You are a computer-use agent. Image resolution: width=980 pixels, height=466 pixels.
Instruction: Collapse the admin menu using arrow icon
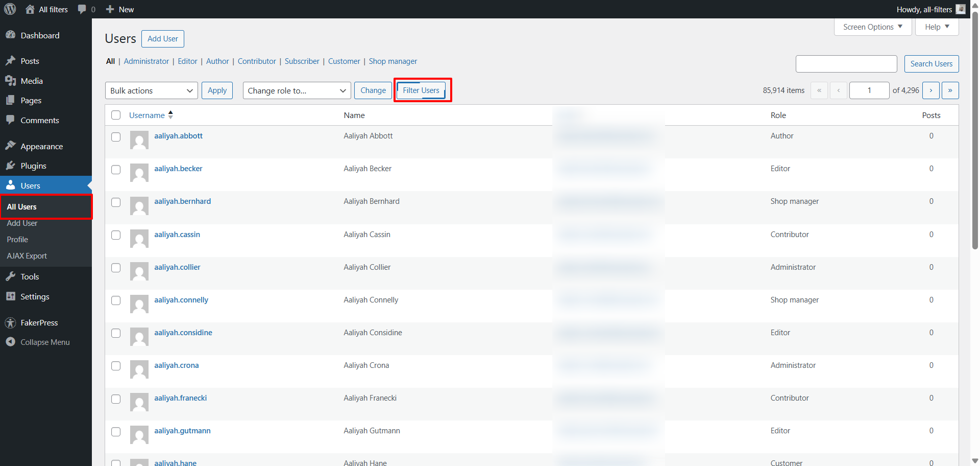point(10,342)
